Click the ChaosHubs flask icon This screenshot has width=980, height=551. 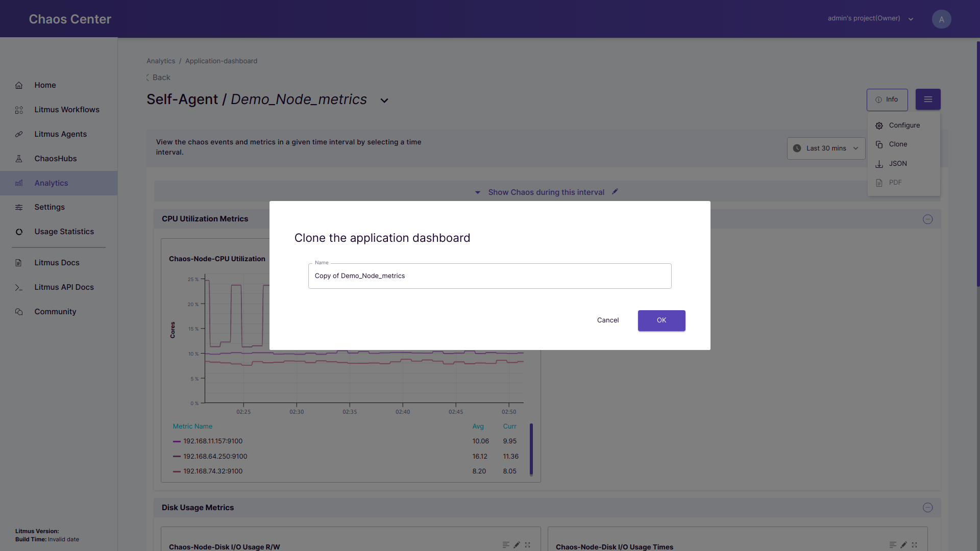(19, 159)
